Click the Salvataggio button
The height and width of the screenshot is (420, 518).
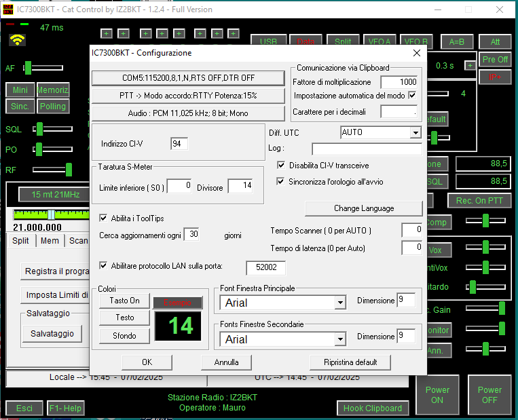pyautogui.click(x=52, y=334)
